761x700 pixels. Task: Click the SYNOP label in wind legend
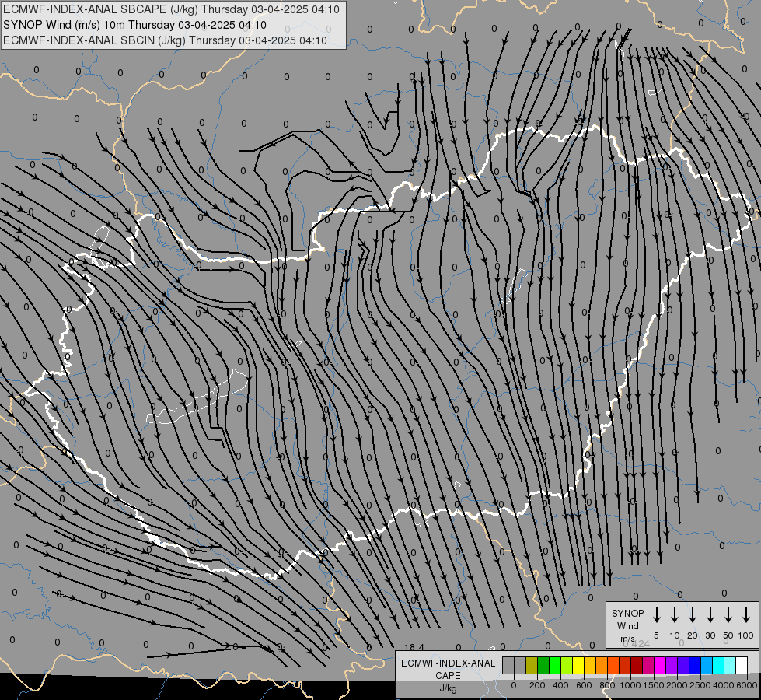pos(627,613)
